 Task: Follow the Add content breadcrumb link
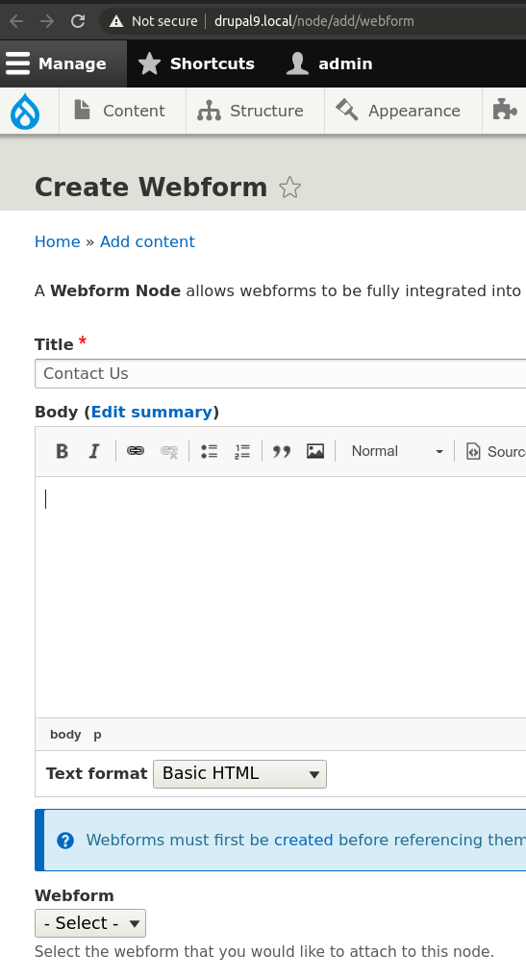[x=147, y=242]
